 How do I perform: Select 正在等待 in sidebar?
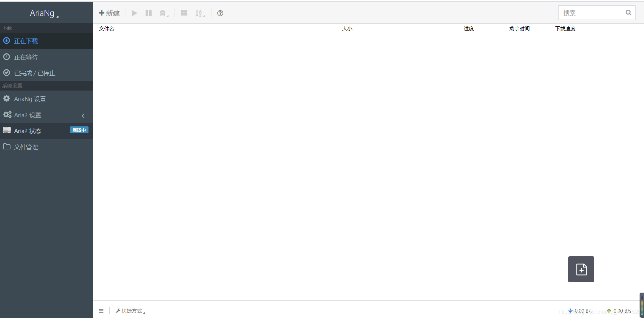46,57
